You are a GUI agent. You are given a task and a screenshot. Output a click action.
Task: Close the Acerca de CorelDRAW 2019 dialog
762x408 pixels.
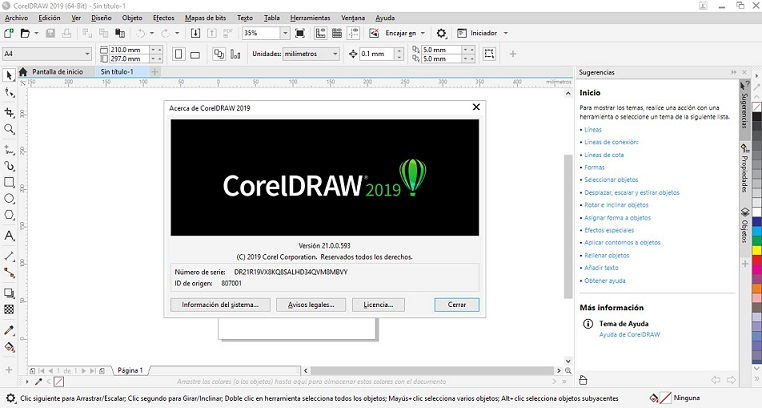(476, 107)
